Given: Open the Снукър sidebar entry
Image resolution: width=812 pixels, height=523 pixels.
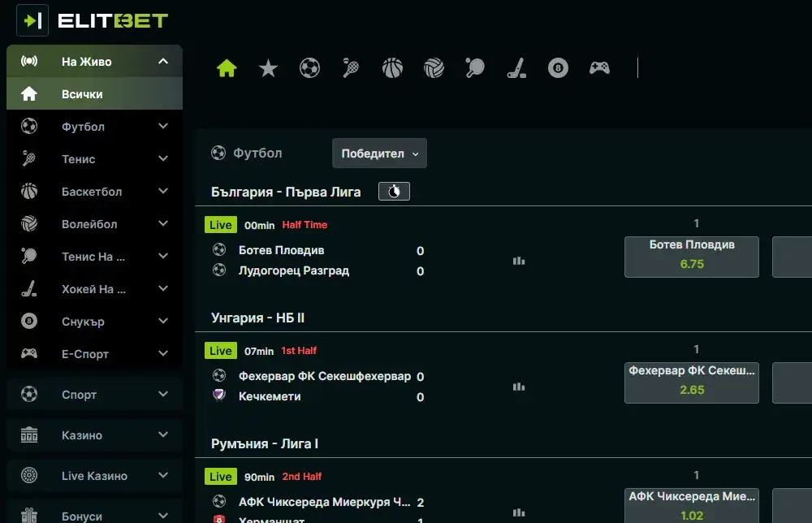Looking at the screenshot, I should pos(94,322).
